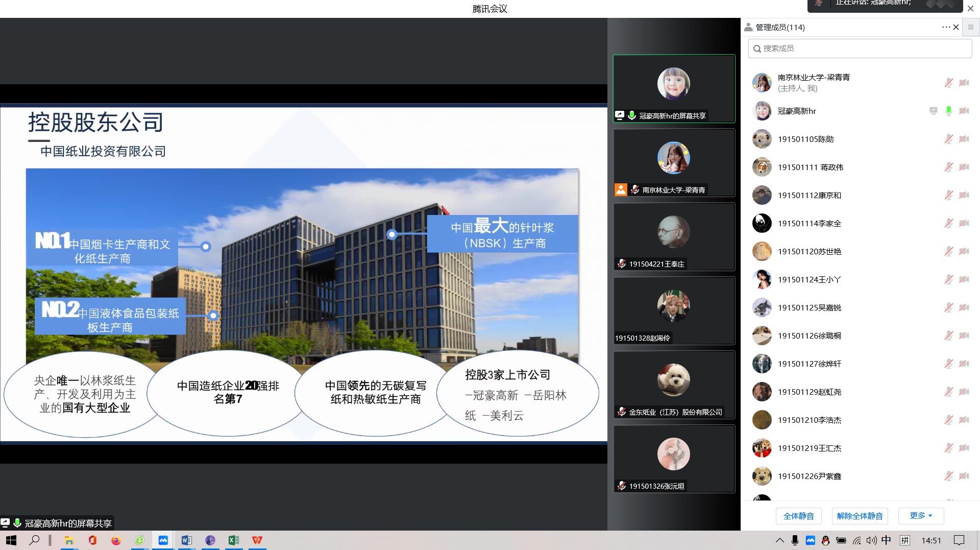Click camera icon of 191501210李浩杰
The image size is (980, 550).
(x=964, y=420)
